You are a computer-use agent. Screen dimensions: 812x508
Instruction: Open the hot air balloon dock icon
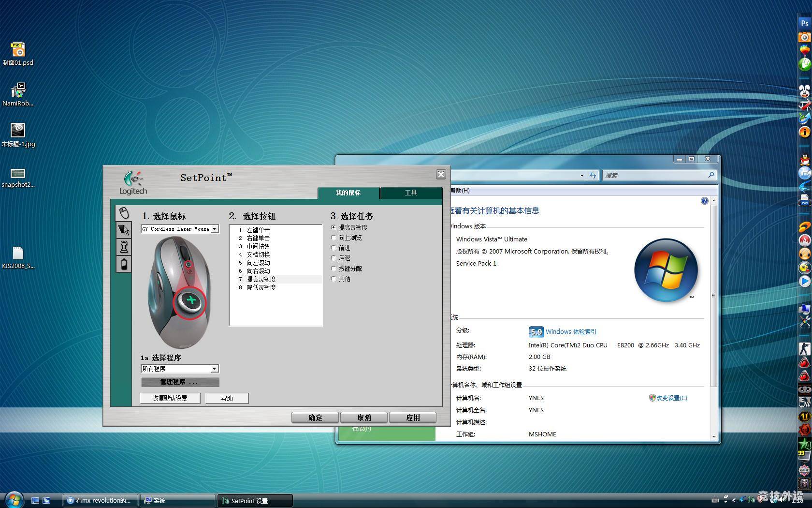(804, 50)
